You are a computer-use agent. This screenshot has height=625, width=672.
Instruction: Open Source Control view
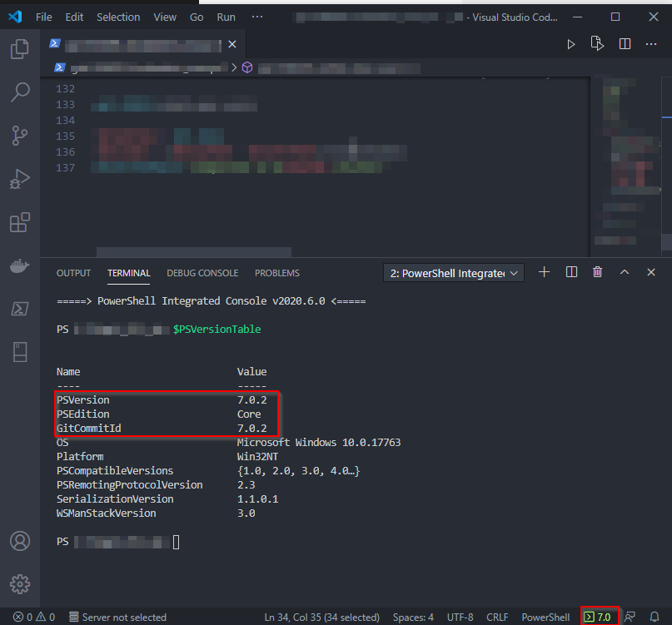coord(20,136)
